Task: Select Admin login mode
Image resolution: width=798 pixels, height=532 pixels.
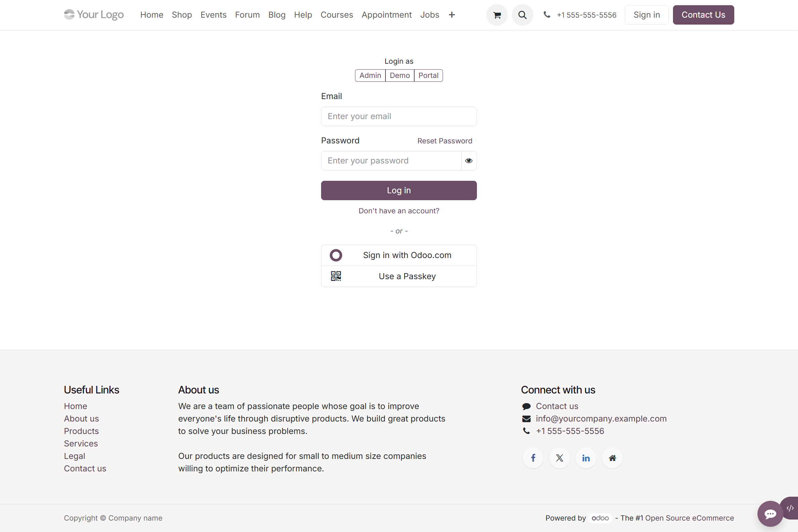Action: pos(370,75)
